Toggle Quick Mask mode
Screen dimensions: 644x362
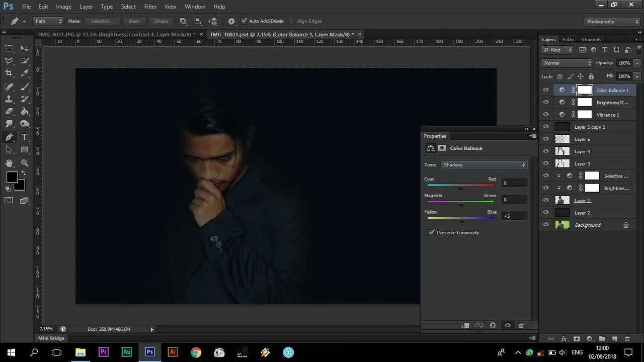(x=9, y=200)
